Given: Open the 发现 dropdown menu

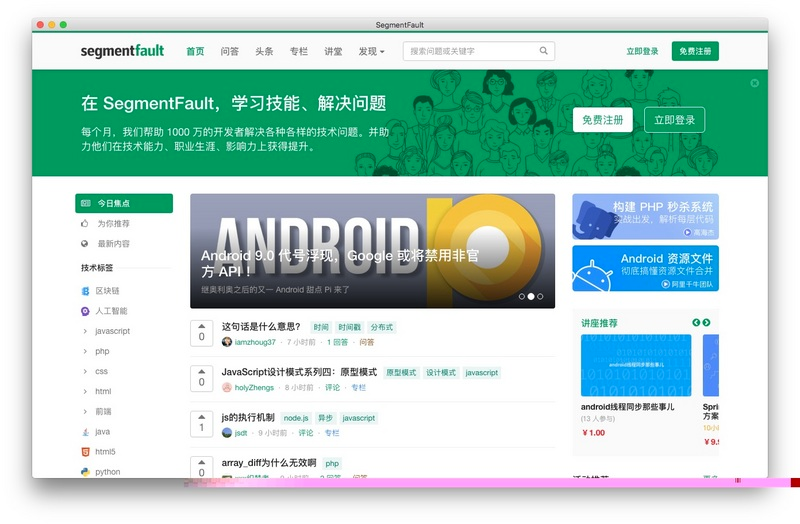Looking at the screenshot, I should point(371,51).
